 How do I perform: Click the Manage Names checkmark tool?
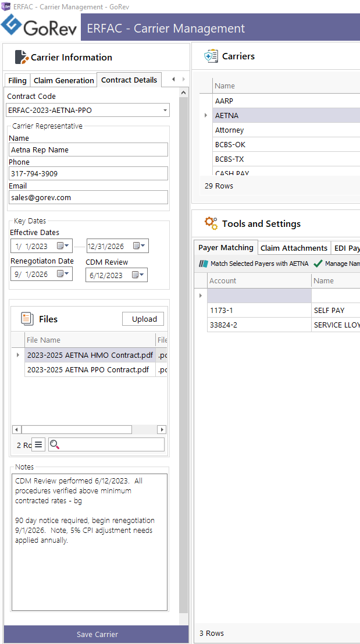(336, 264)
